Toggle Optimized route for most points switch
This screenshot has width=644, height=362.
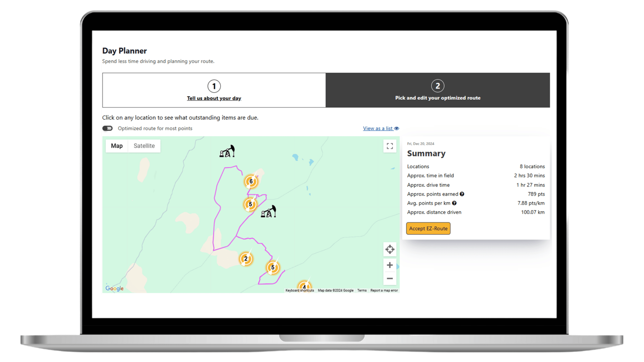tap(107, 128)
